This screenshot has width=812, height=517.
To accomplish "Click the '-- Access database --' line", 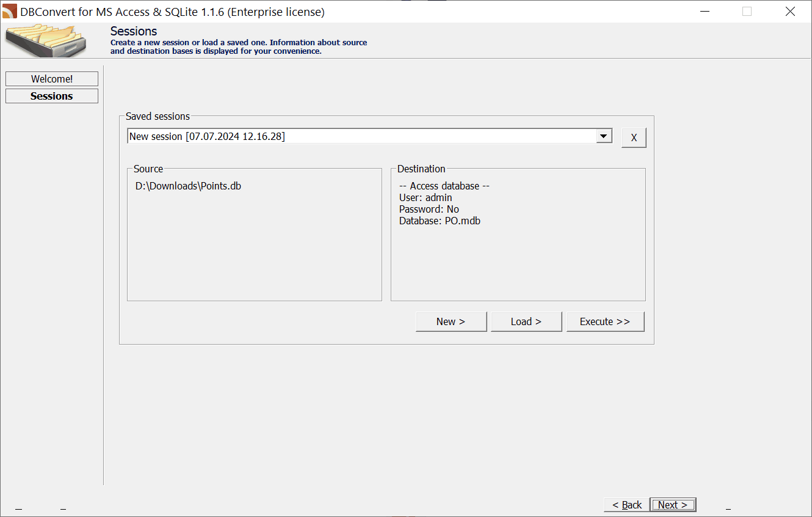I will [x=444, y=186].
